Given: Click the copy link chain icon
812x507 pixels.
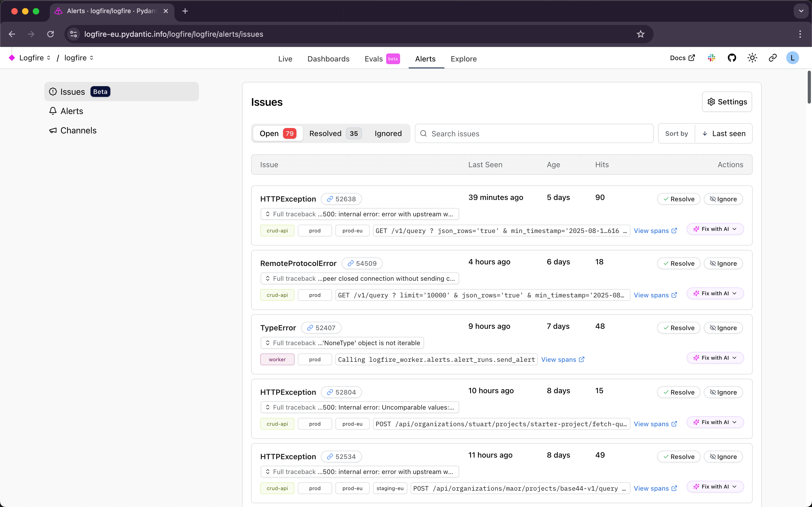Looking at the screenshot, I should click(773, 58).
